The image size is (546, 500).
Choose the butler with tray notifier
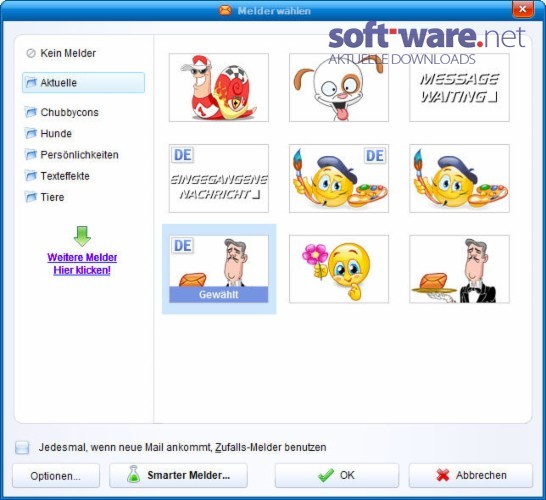coord(459,269)
